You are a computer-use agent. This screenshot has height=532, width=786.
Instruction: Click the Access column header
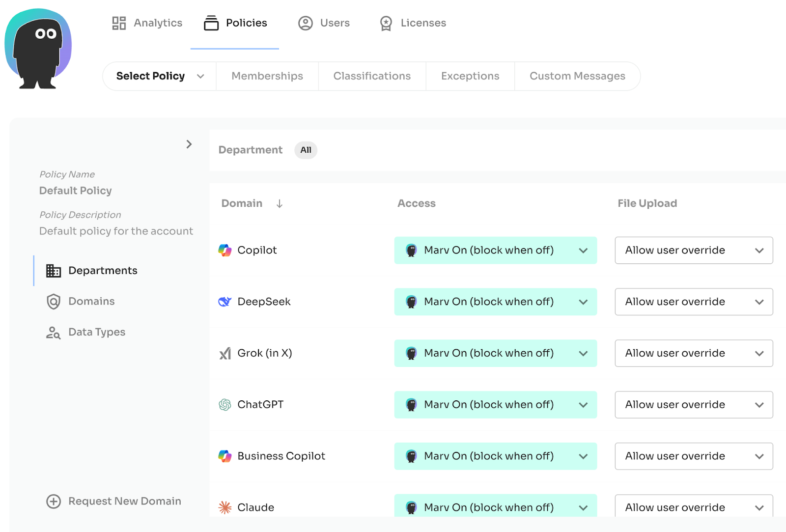pos(417,203)
